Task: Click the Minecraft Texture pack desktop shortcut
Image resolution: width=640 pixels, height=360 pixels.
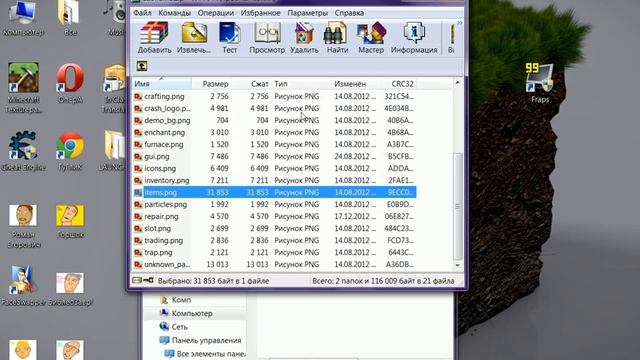Action: [23, 87]
